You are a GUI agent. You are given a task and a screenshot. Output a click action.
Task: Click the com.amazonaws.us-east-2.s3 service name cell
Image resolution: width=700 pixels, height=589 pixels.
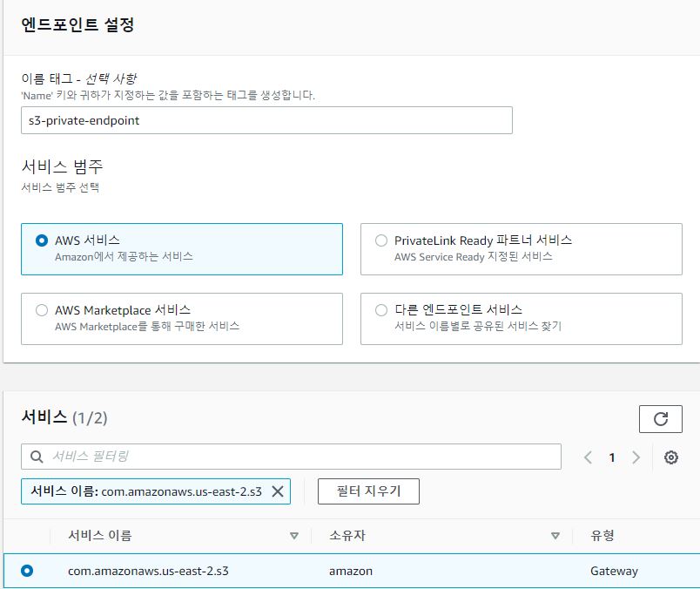[x=148, y=571]
